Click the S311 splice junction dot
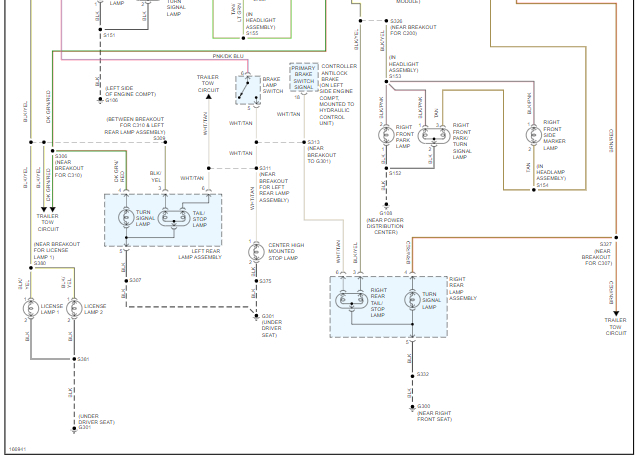Image resolution: width=638 pixels, height=456 pixels. pyautogui.click(x=256, y=168)
